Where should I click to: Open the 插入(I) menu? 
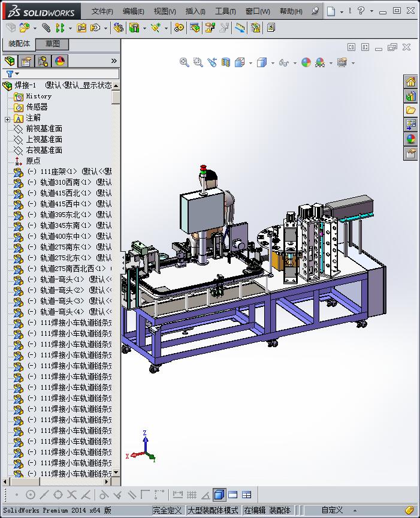(x=195, y=11)
